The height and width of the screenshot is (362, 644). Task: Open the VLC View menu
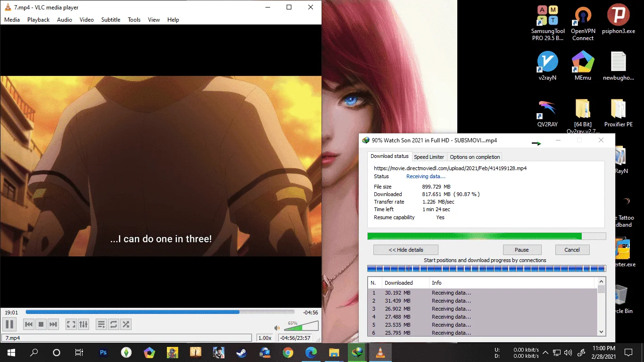click(x=154, y=20)
